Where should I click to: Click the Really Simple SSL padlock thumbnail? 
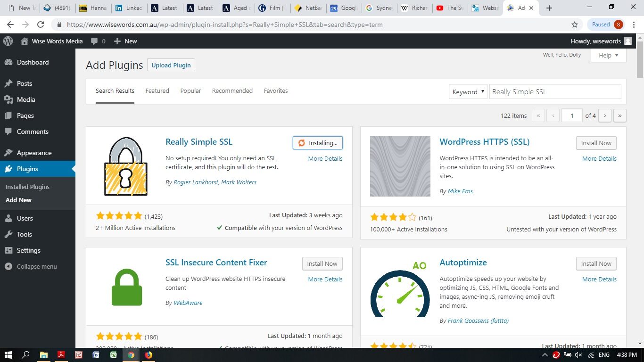[125, 166]
